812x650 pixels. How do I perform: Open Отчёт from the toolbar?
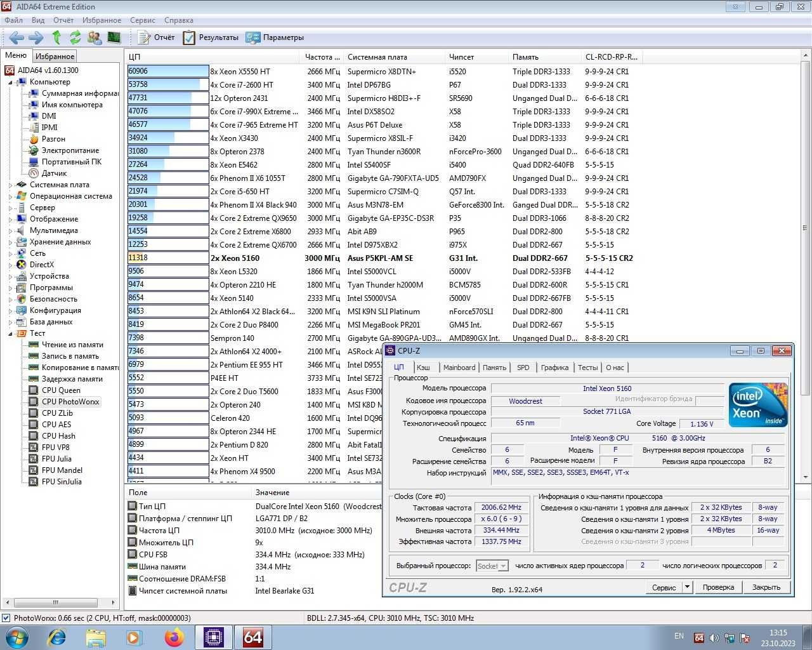pyautogui.click(x=156, y=37)
